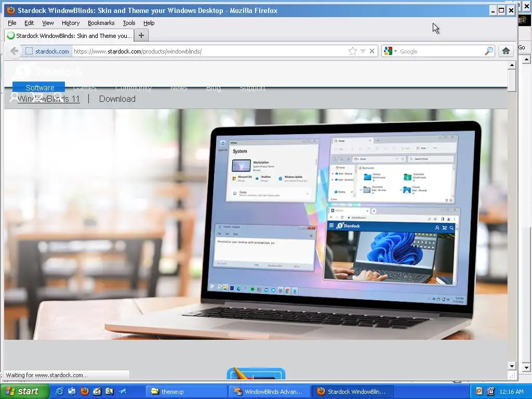Viewport: 532px width, 399px height.
Task: Go to the Firefox home page icon
Action: [506, 51]
